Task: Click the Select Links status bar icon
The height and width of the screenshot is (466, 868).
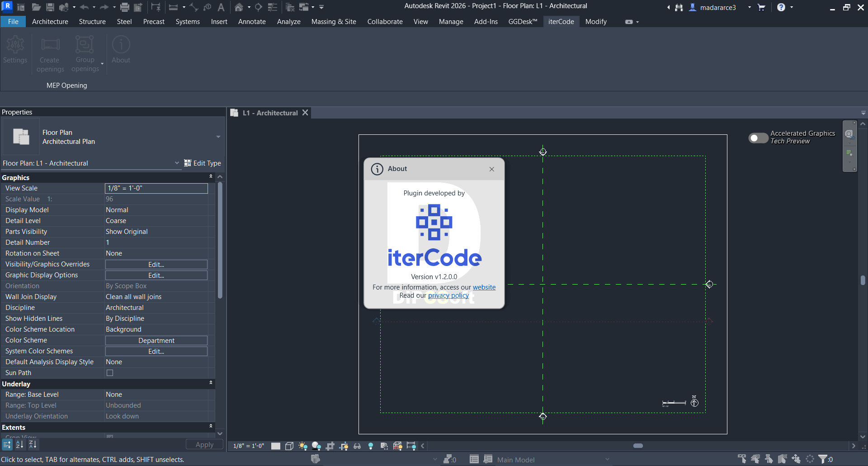Action: click(x=742, y=459)
